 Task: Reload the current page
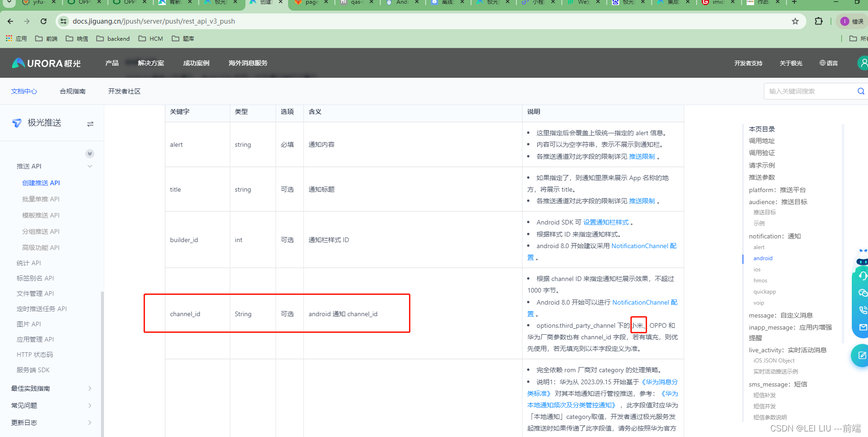(44, 21)
